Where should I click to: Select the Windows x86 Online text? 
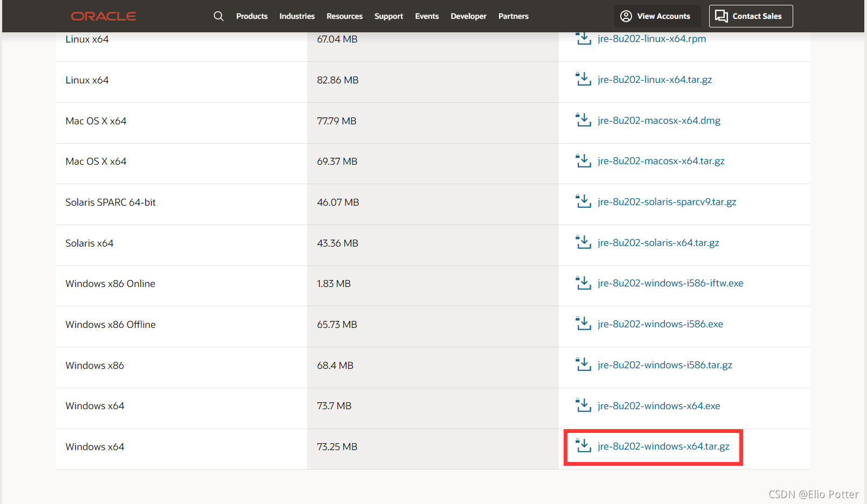[x=110, y=284]
